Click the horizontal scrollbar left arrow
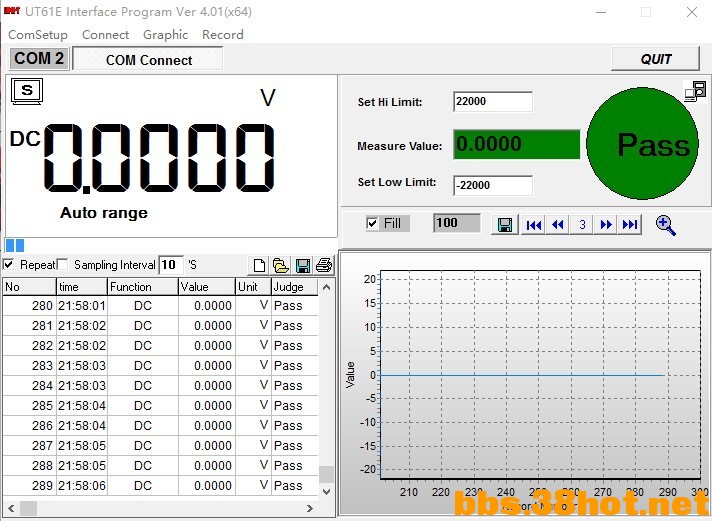Viewport: 712px width, 521px height. click(x=11, y=508)
